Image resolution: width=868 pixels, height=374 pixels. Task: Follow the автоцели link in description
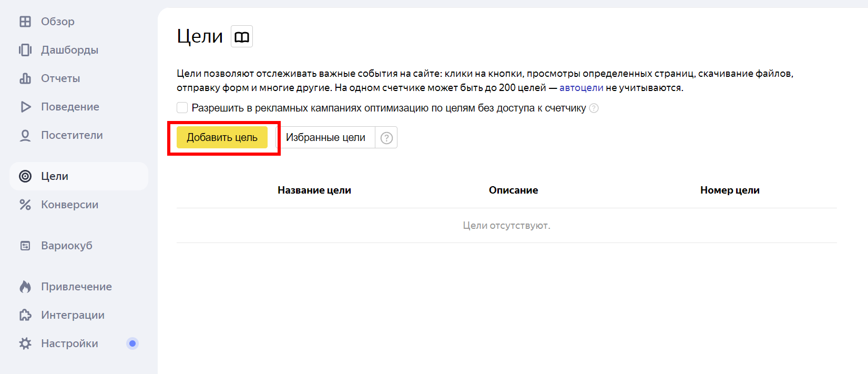coord(581,88)
